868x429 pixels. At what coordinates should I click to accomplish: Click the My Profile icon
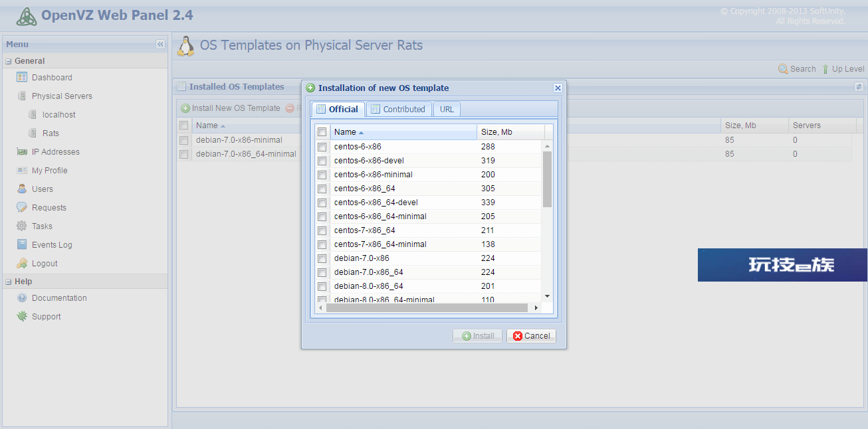(x=21, y=171)
